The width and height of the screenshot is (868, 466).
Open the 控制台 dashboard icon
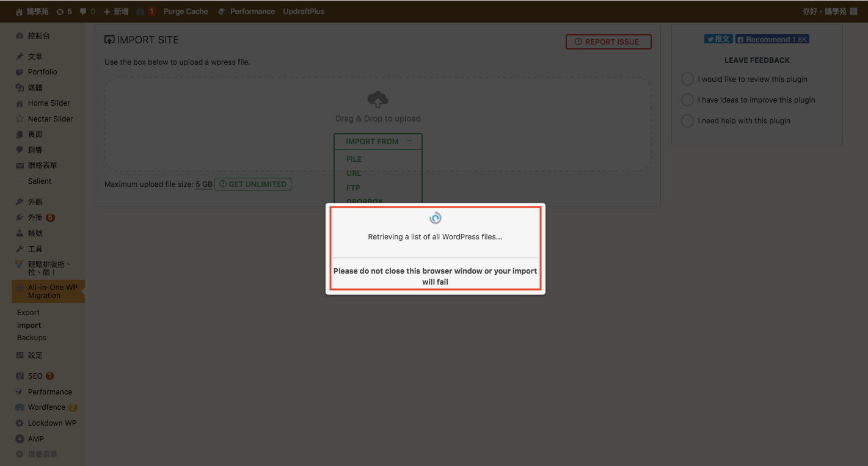[x=20, y=36]
